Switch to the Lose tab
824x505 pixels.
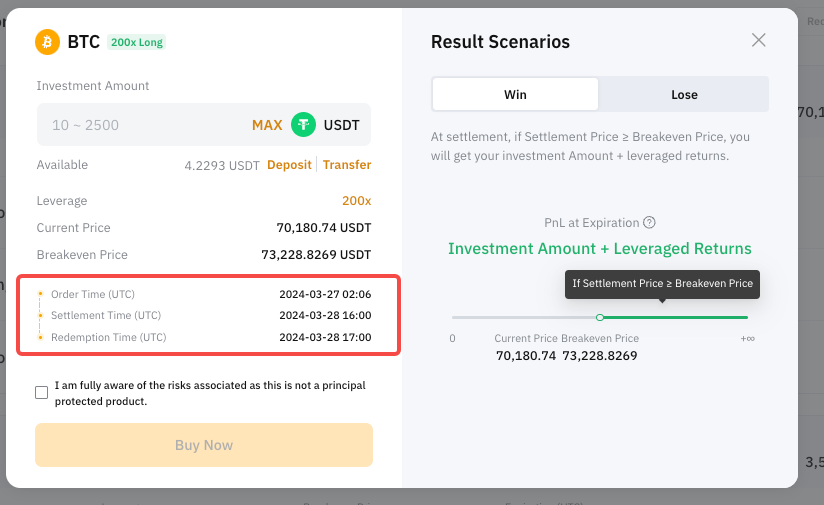coord(684,95)
